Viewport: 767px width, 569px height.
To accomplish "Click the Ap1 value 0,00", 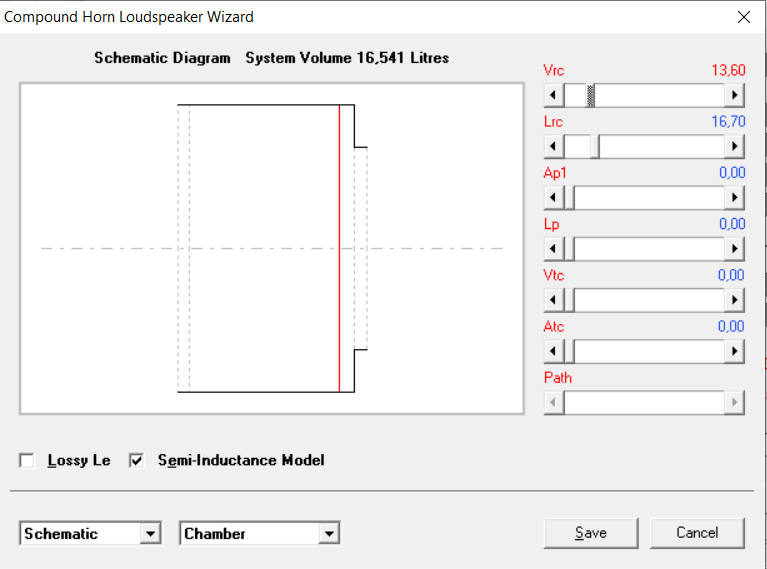I will point(732,173).
